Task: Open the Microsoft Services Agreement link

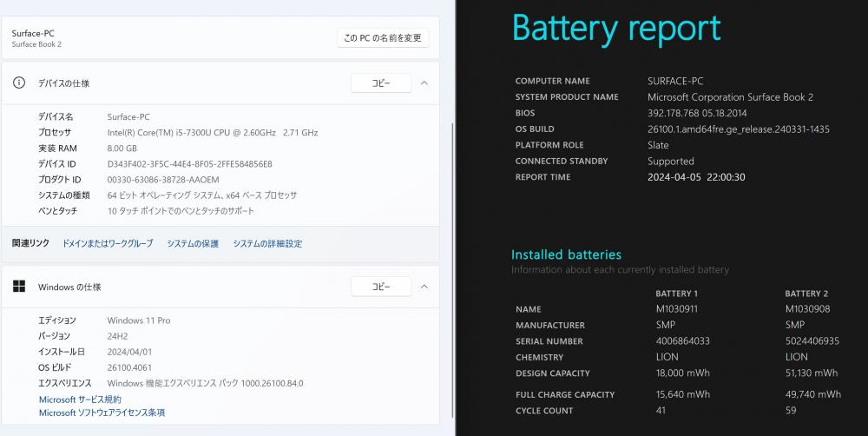Action: click(x=80, y=400)
